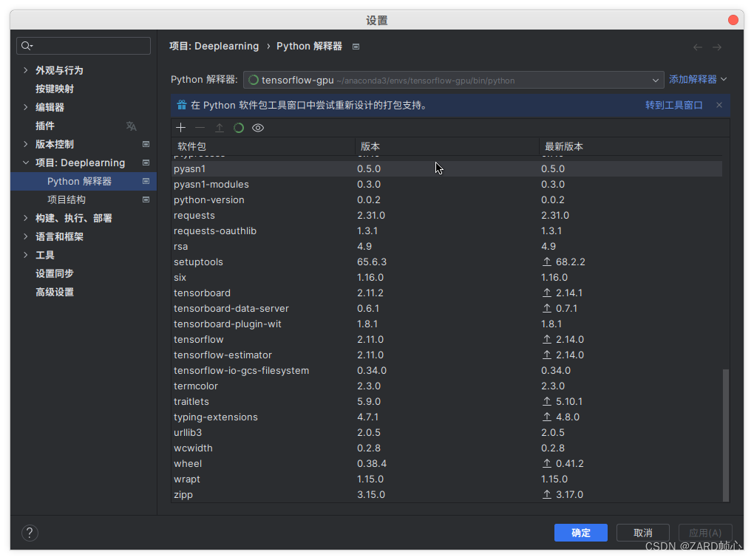Click the upgrade arrow beside setuptools 68.2.2

(547, 262)
